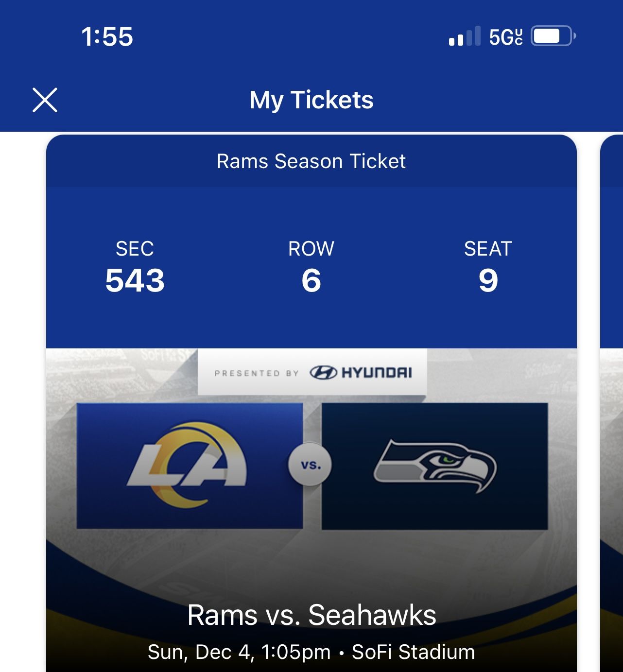The image size is (623, 672).
Task: Tap the vs. circle badge
Action: [311, 465]
